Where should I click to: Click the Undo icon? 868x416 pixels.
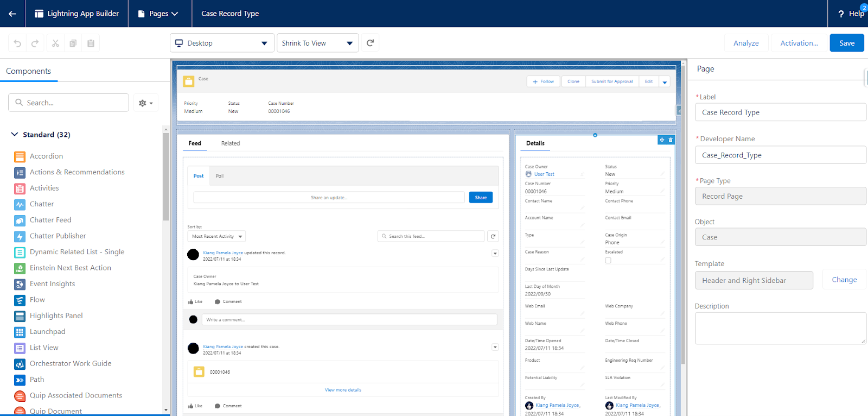(x=17, y=43)
